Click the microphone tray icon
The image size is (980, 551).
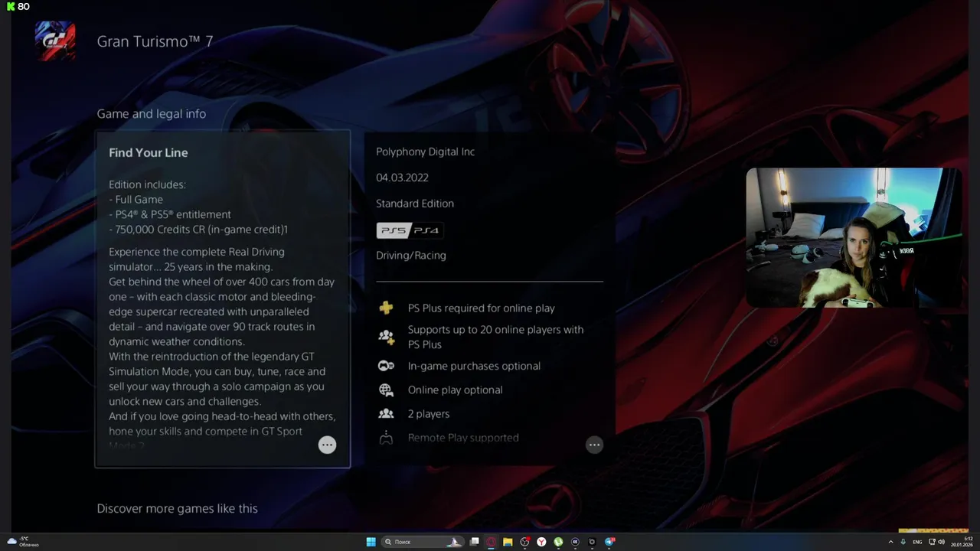pyautogui.click(x=903, y=542)
